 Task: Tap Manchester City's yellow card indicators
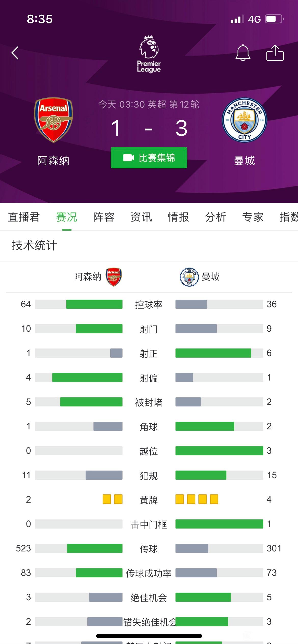[x=197, y=499]
